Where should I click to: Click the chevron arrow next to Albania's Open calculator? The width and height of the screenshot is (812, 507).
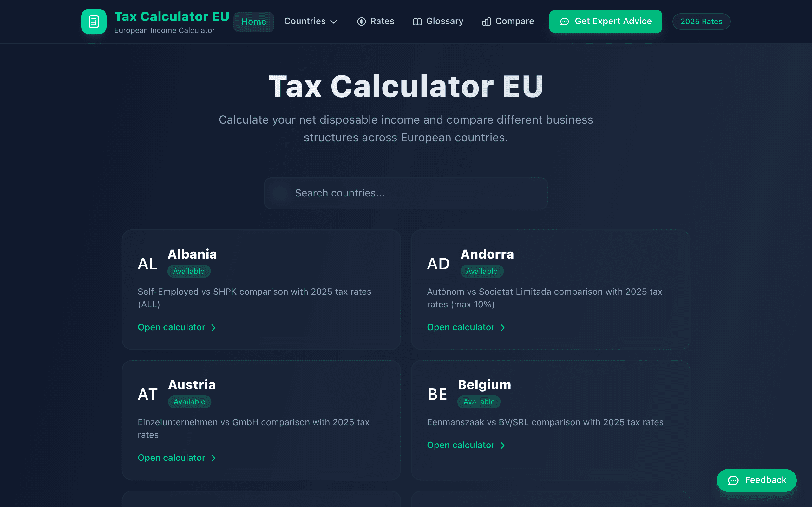(x=214, y=328)
